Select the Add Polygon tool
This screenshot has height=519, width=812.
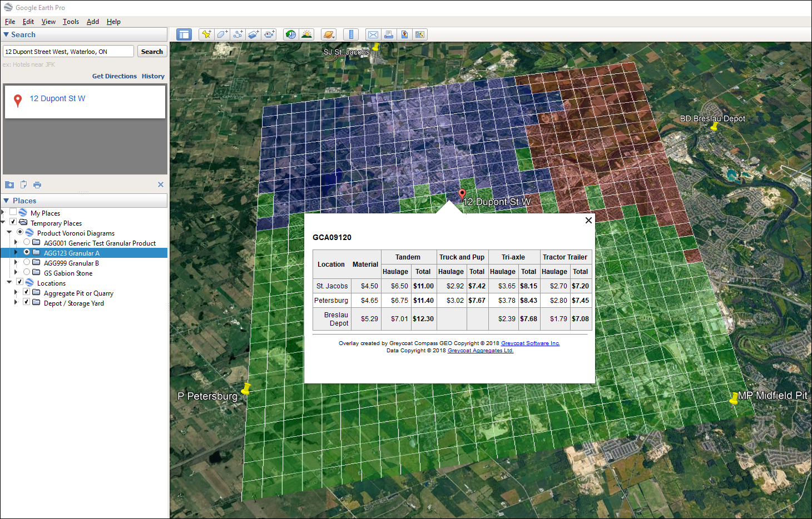(x=222, y=34)
